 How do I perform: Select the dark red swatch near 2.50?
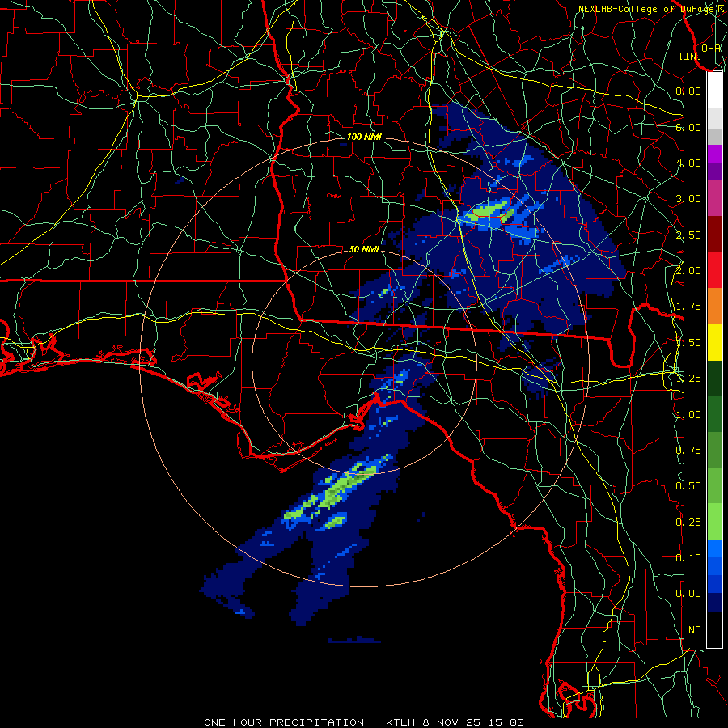714,235
